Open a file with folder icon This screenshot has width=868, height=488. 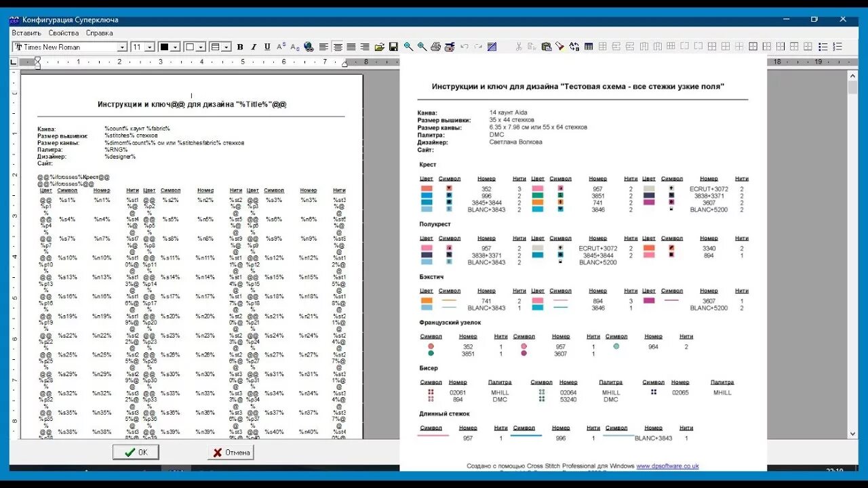coord(380,47)
